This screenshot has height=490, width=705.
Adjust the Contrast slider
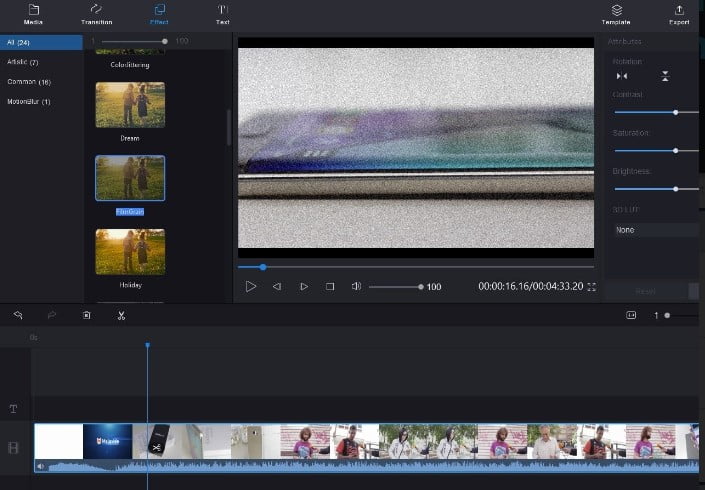[x=656, y=112]
